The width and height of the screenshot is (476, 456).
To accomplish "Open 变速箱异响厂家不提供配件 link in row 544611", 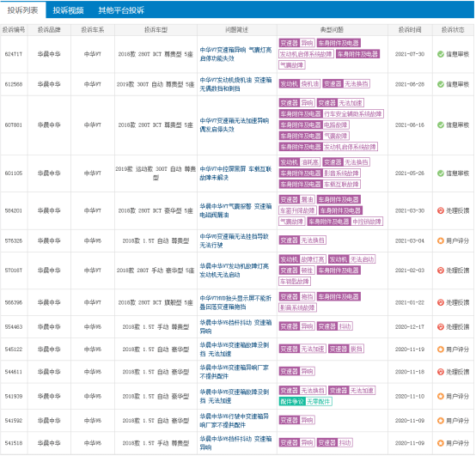I will [235, 371].
